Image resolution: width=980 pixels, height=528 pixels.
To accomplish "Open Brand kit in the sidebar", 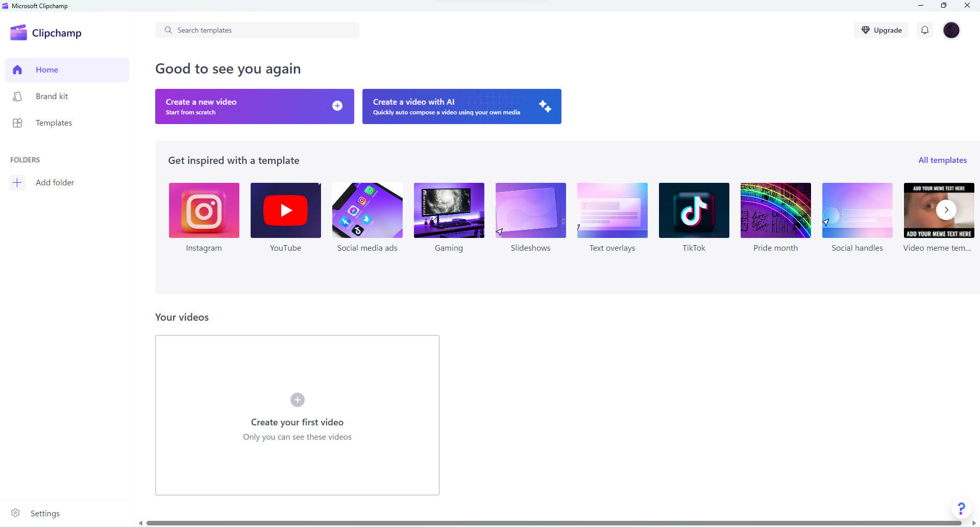I will pyautogui.click(x=67, y=97).
